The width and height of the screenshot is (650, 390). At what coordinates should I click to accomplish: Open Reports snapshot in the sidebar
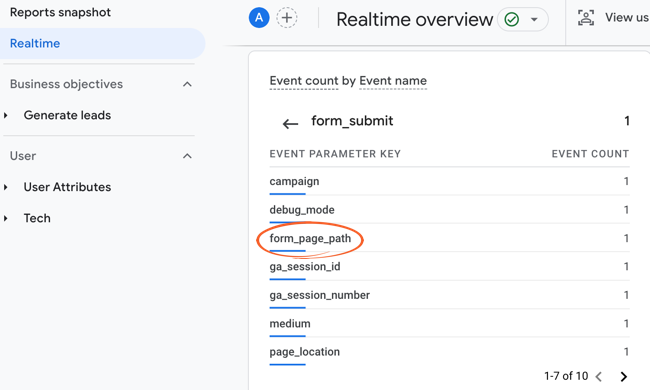pyautogui.click(x=60, y=12)
